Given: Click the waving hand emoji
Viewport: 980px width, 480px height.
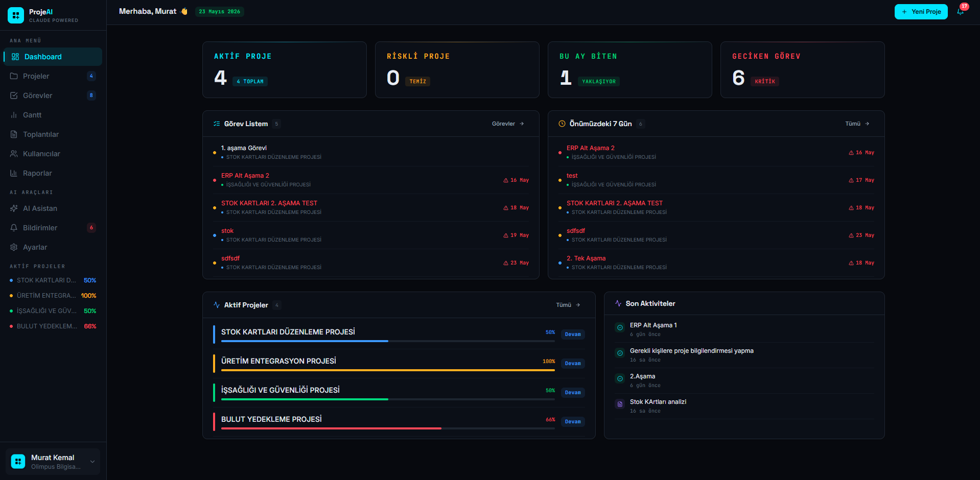Looking at the screenshot, I should point(184,11).
